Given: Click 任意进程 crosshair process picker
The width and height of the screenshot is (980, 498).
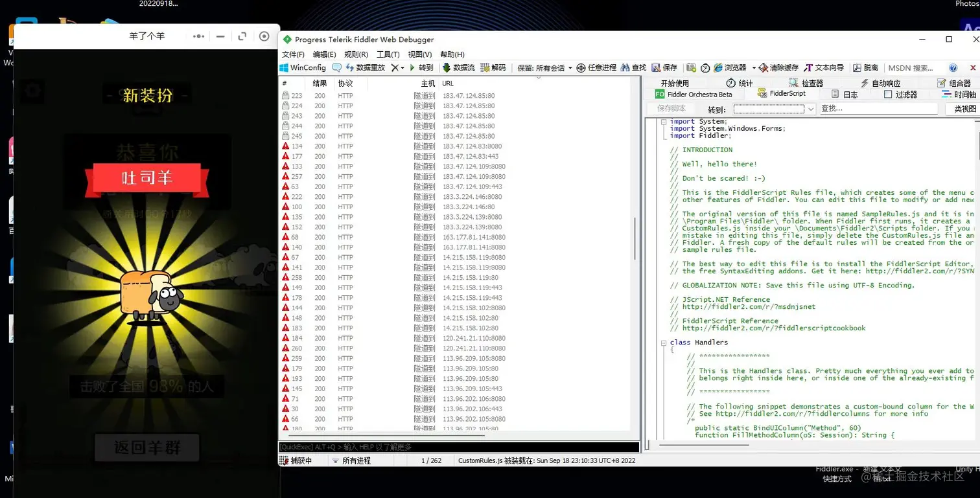Looking at the screenshot, I should point(596,67).
